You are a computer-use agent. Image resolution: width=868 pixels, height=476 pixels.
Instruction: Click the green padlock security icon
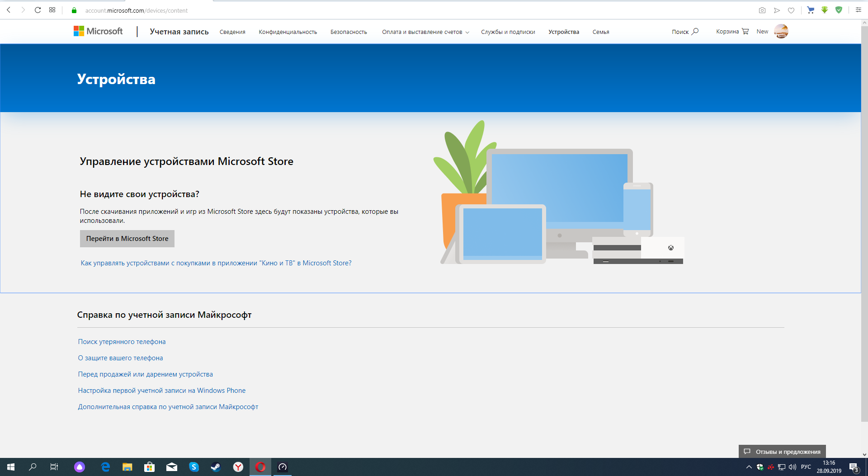pyautogui.click(x=74, y=10)
